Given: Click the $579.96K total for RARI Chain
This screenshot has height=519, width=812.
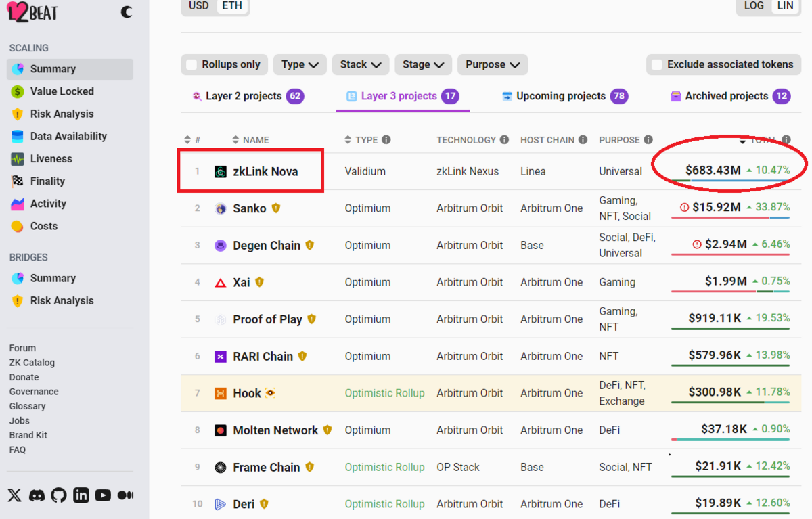Looking at the screenshot, I should click(715, 355).
